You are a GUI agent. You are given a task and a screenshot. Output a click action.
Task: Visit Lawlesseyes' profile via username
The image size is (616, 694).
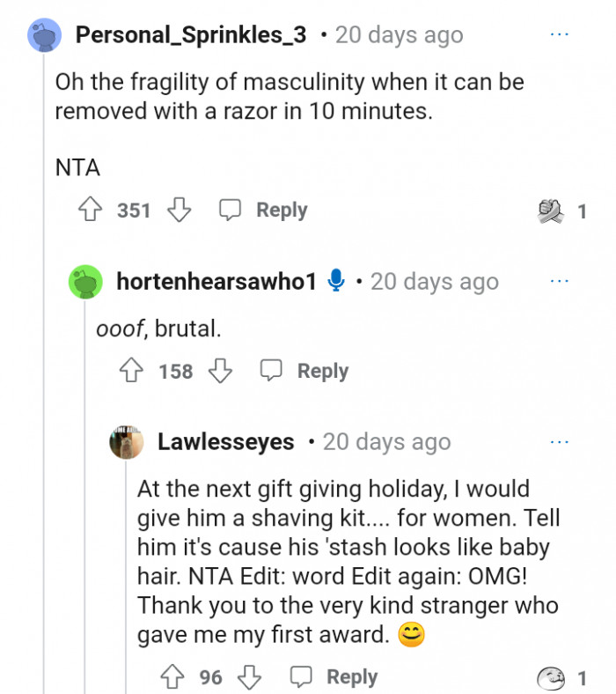click(225, 442)
